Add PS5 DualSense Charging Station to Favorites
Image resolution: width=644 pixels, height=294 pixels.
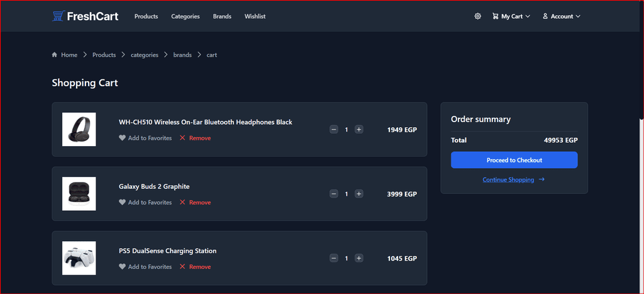coord(145,267)
